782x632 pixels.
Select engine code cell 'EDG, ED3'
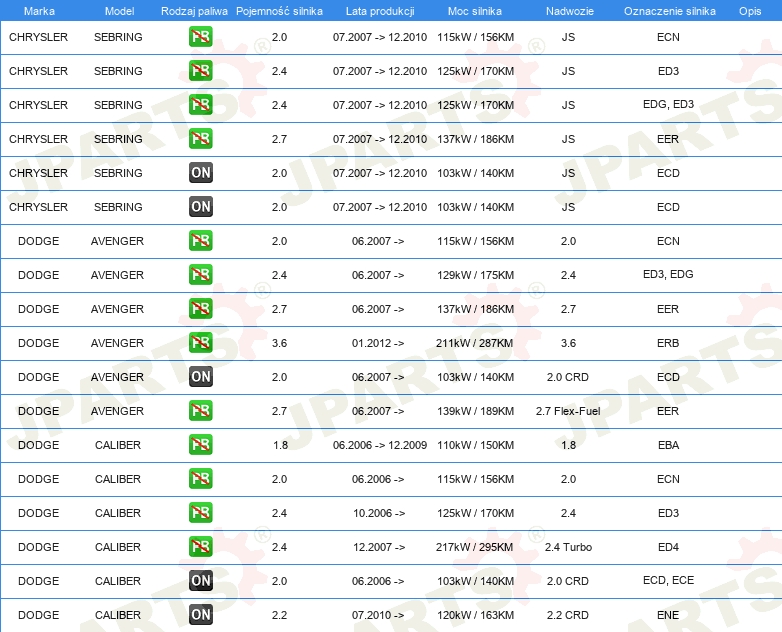click(668, 104)
